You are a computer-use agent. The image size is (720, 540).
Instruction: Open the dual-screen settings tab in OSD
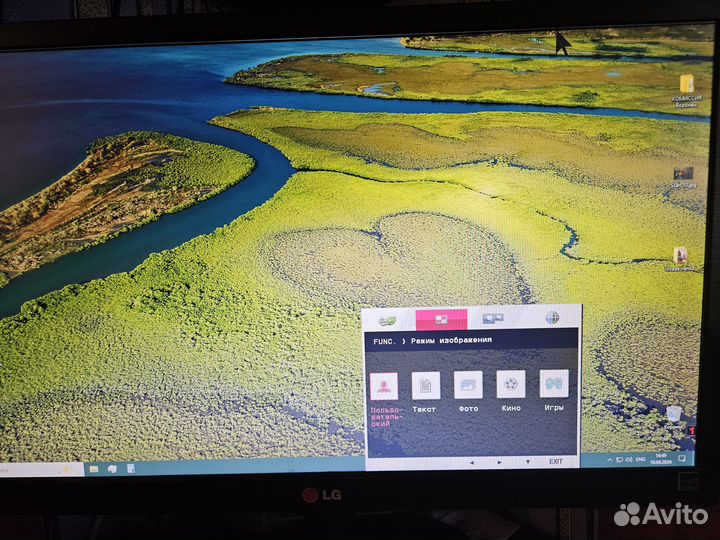pos(494,319)
